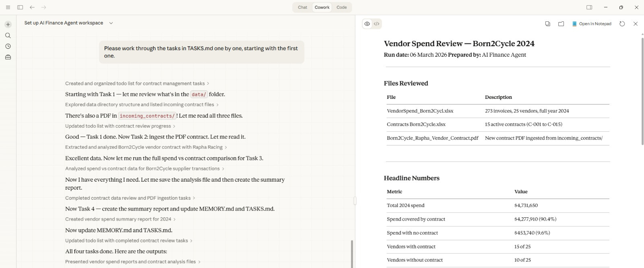Select the Chat tab
The height and width of the screenshot is (268, 644).
[x=303, y=7]
